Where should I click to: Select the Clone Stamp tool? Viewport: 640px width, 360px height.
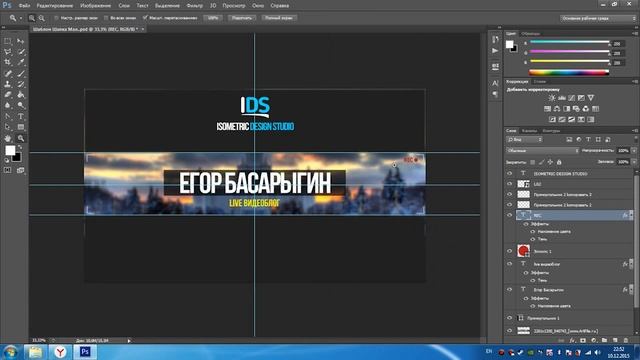pos(8,84)
